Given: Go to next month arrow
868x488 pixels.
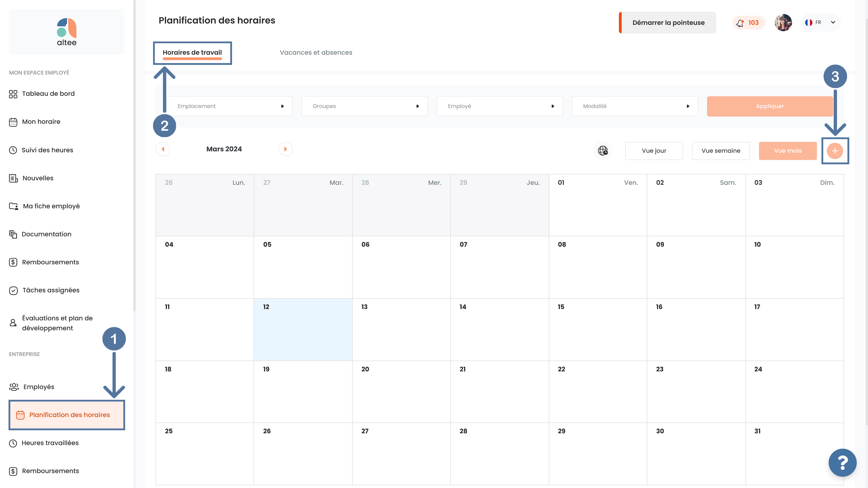Looking at the screenshot, I should pyautogui.click(x=285, y=149).
